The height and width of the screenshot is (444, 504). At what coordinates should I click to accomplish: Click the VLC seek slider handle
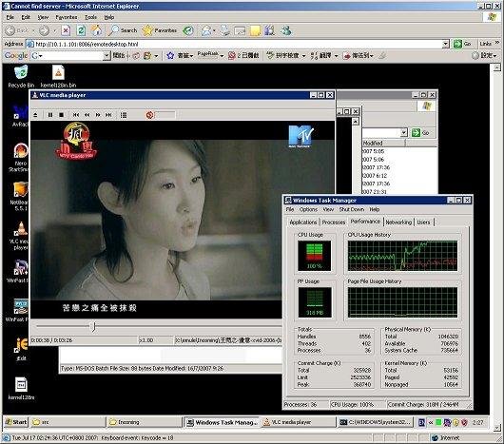(93, 327)
